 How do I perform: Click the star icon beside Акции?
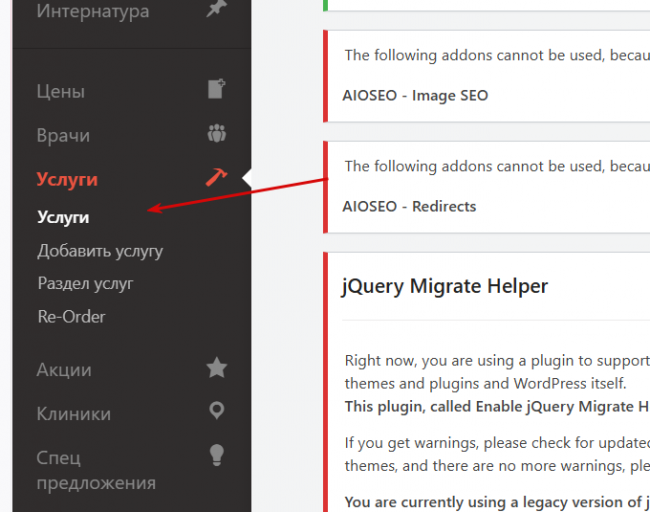[216, 368]
